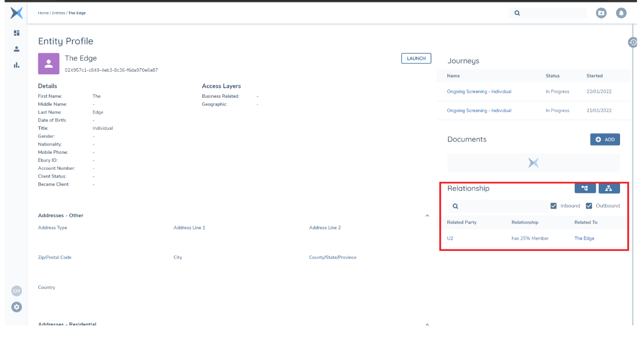The height and width of the screenshot is (348, 644).
Task: Open the dashboard icon in sidebar
Action: coord(16,33)
